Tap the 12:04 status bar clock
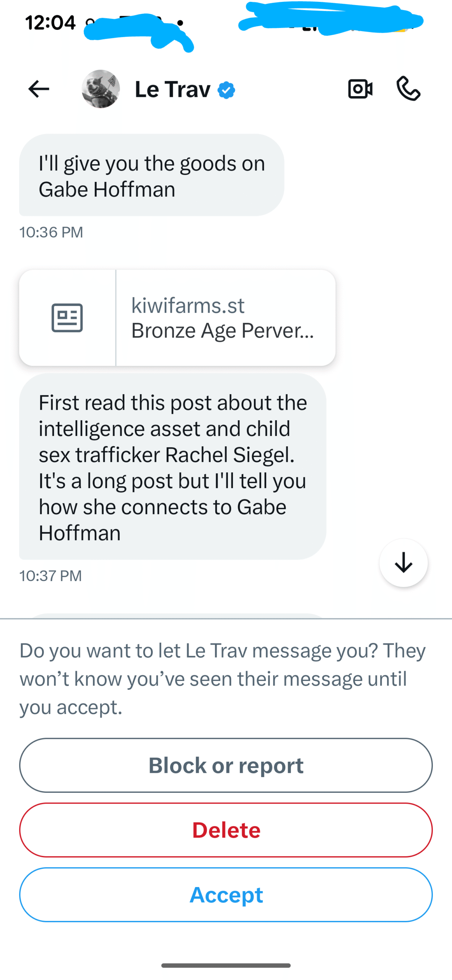 click(50, 23)
